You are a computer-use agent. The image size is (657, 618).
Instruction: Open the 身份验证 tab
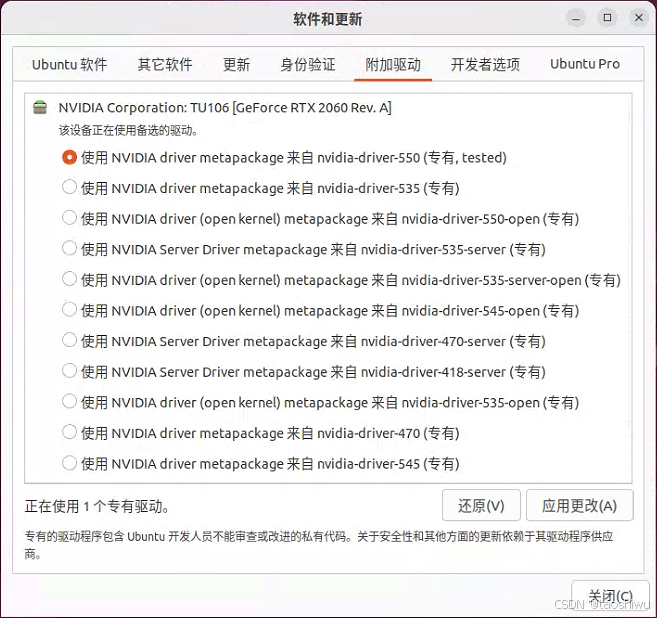click(x=308, y=64)
